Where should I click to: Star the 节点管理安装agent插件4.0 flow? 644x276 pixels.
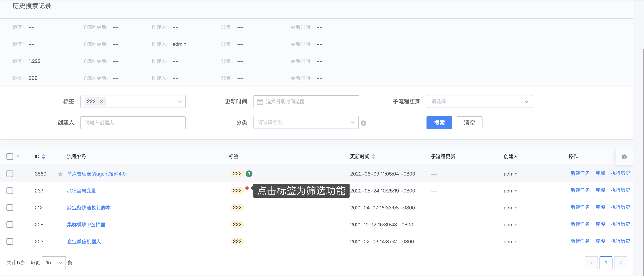point(60,174)
